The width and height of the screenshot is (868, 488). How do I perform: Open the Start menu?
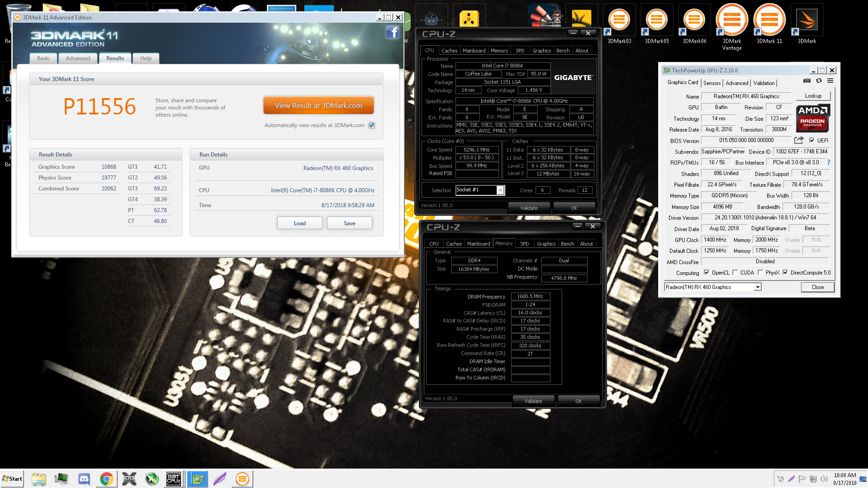[x=12, y=479]
